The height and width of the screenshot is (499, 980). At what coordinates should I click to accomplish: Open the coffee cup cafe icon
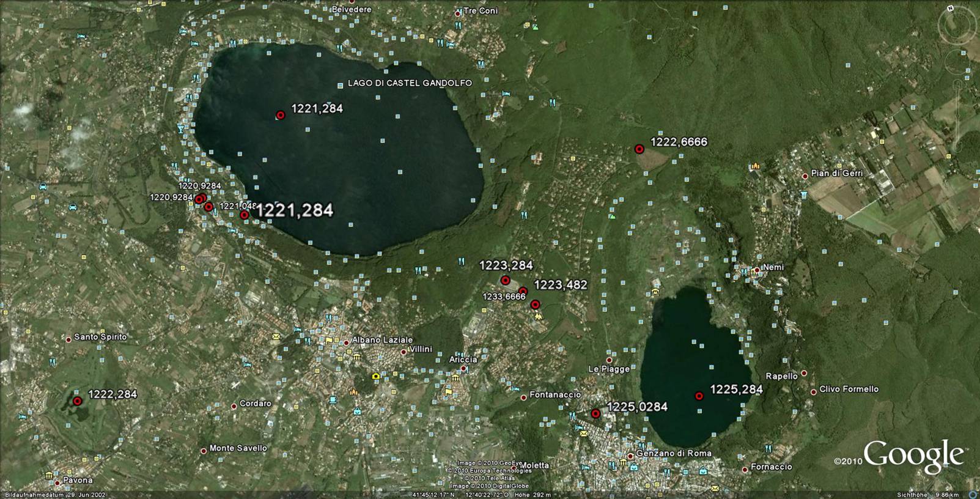(333, 400)
